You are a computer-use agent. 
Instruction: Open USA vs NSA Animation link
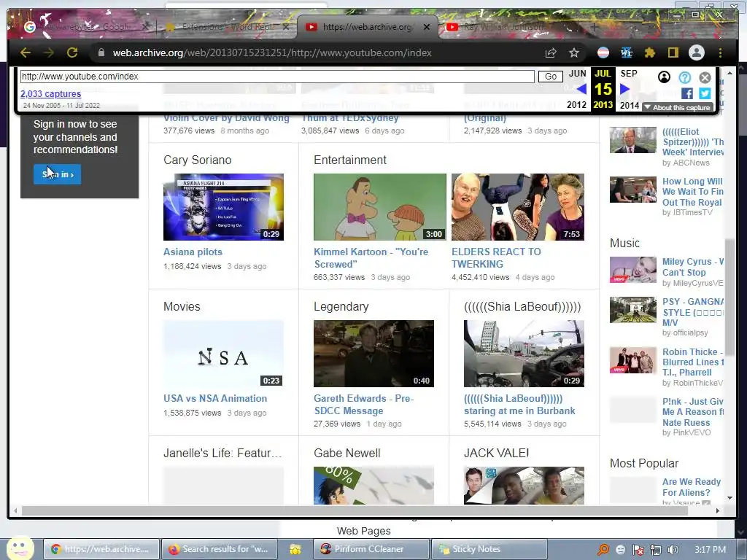click(215, 399)
